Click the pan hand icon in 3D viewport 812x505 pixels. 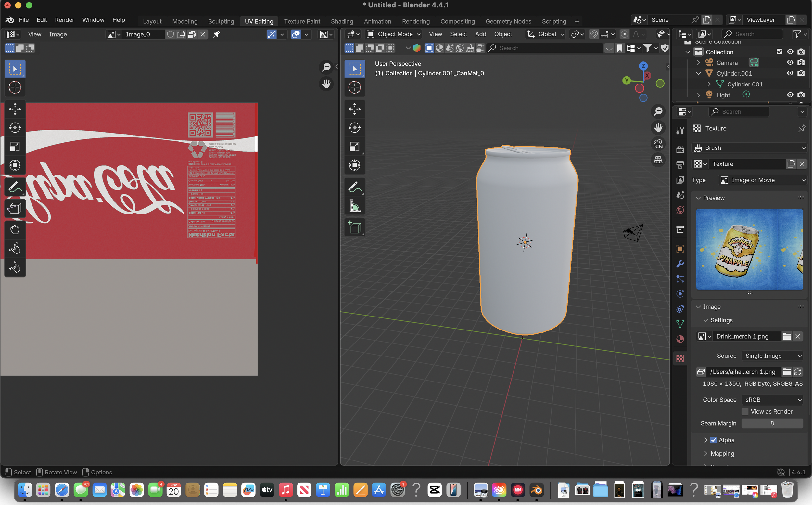[658, 128]
